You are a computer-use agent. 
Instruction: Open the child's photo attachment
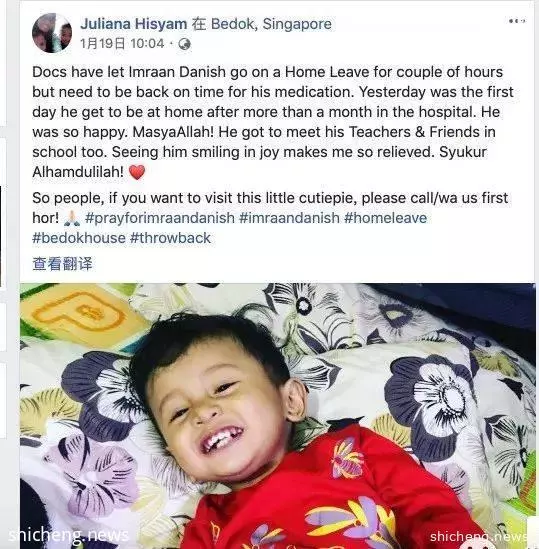coord(277,416)
